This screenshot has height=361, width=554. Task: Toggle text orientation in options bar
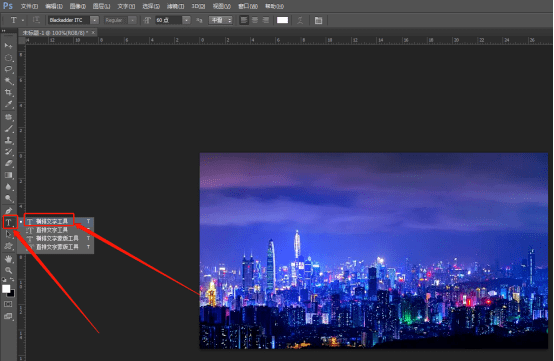(36, 20)
